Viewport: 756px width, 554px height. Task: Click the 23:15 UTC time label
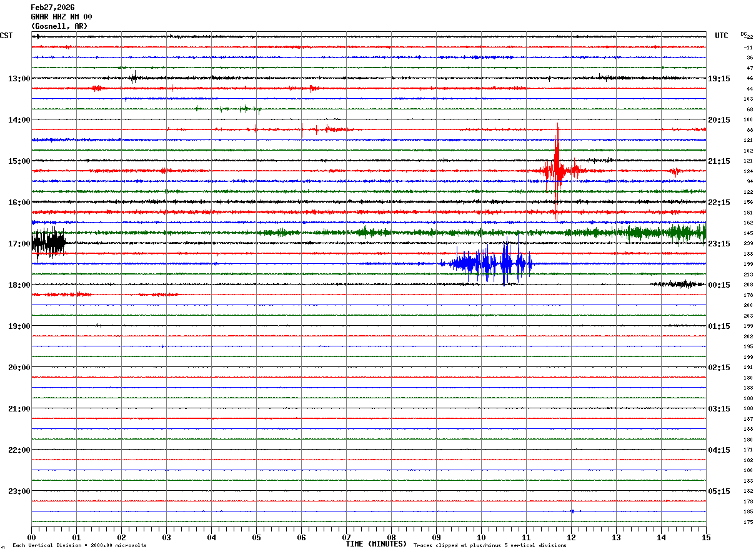tap(719, 244)
